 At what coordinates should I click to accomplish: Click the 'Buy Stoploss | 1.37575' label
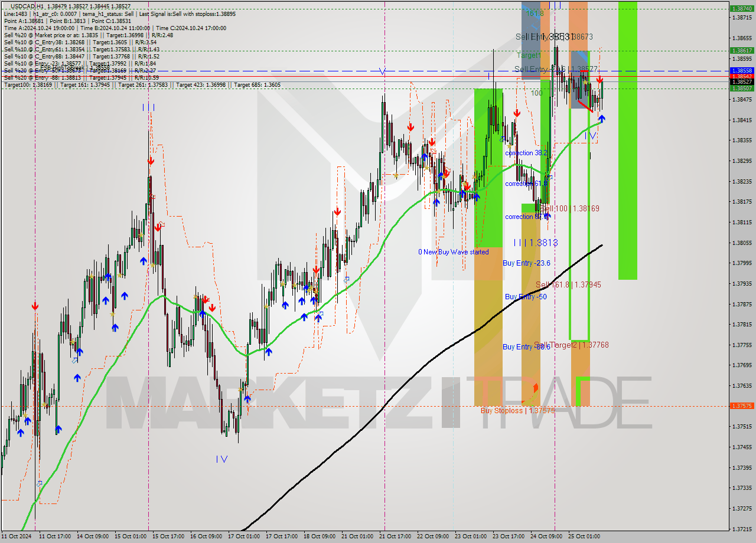coord(517,410)
